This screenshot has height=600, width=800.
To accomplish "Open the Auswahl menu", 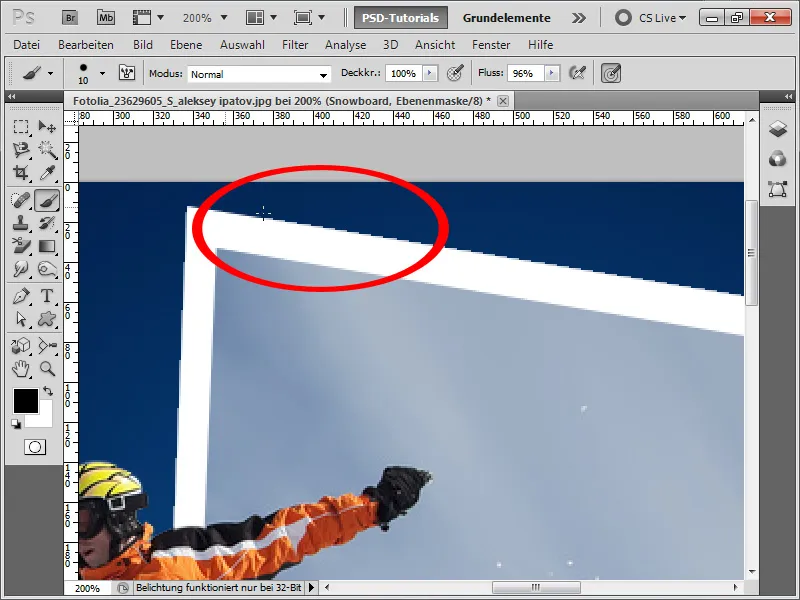I will pyautogui.click(x=242, y=45).
